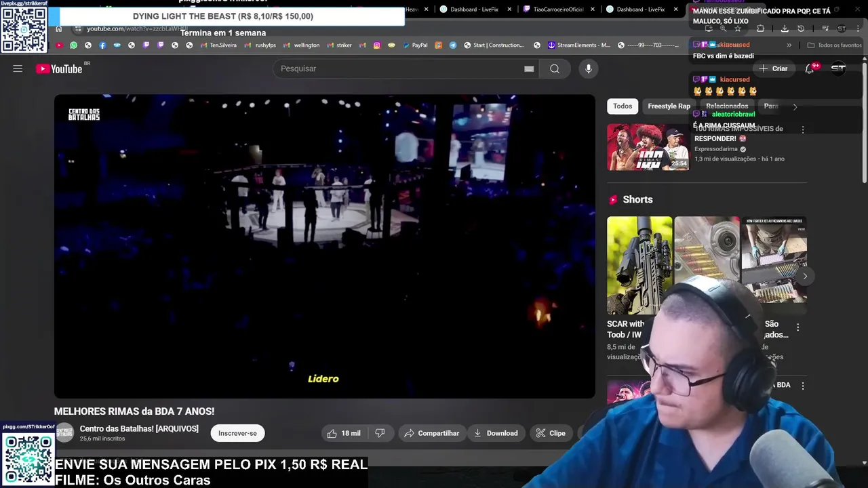
Task: Bookmark this page with the star icon
Action: [x=738, y=28]
